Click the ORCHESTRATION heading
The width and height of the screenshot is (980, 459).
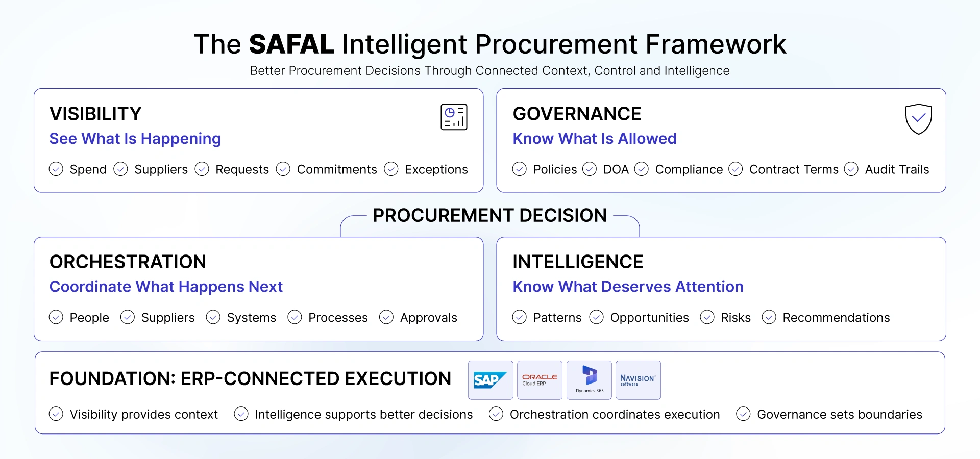[128, 262]
